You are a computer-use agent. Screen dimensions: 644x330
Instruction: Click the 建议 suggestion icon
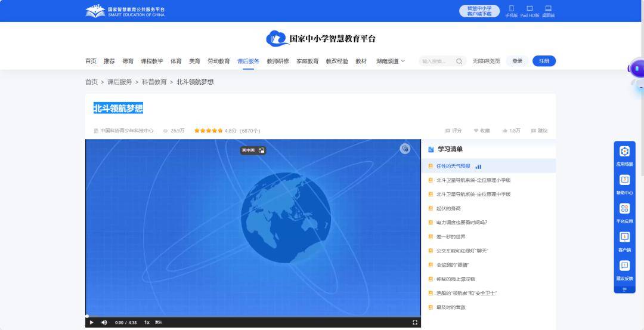(539, 131)
